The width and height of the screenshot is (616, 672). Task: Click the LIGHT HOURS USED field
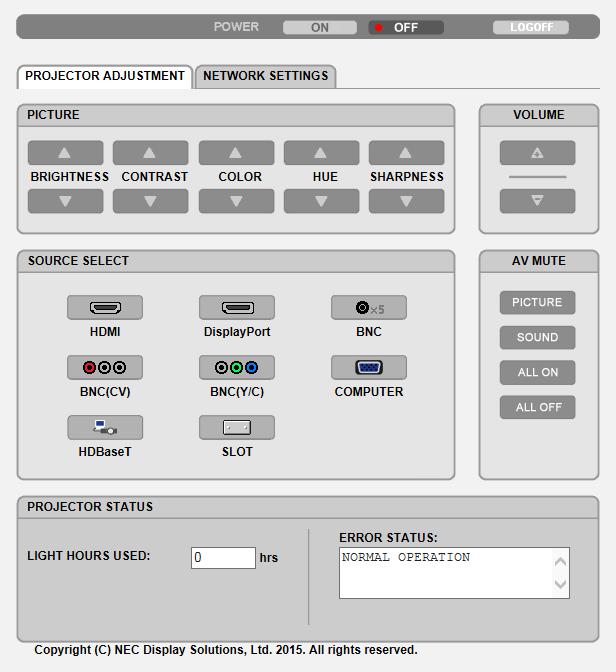coord(223,558)
